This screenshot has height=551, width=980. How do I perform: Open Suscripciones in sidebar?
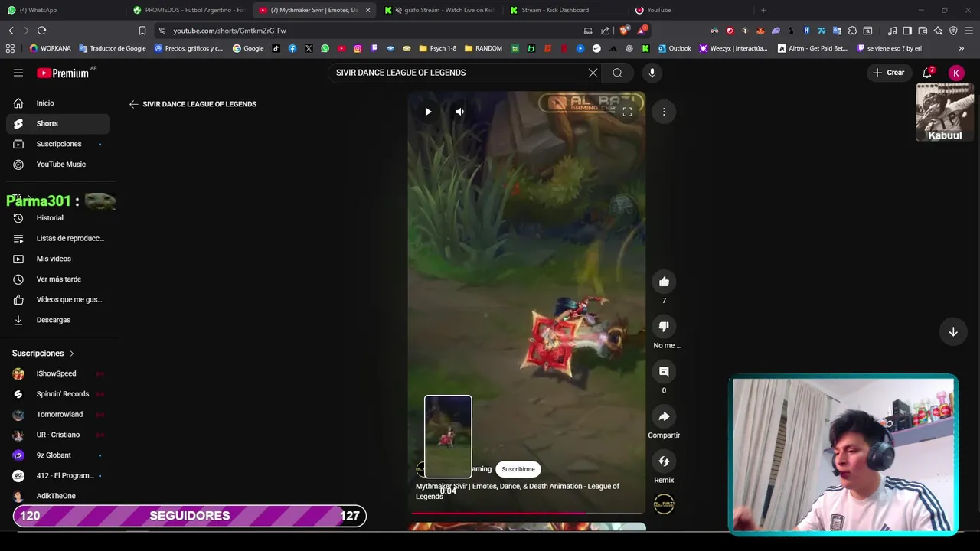[x=58, y=144]
